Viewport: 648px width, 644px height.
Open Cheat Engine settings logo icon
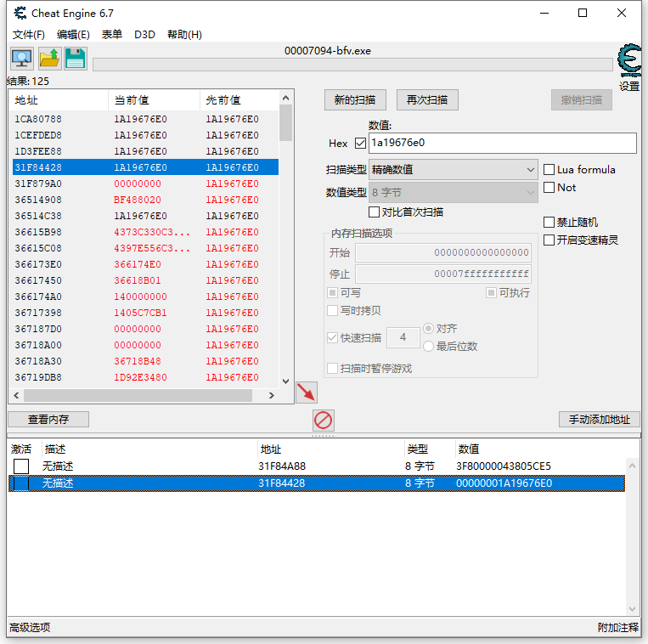[629, 60]
